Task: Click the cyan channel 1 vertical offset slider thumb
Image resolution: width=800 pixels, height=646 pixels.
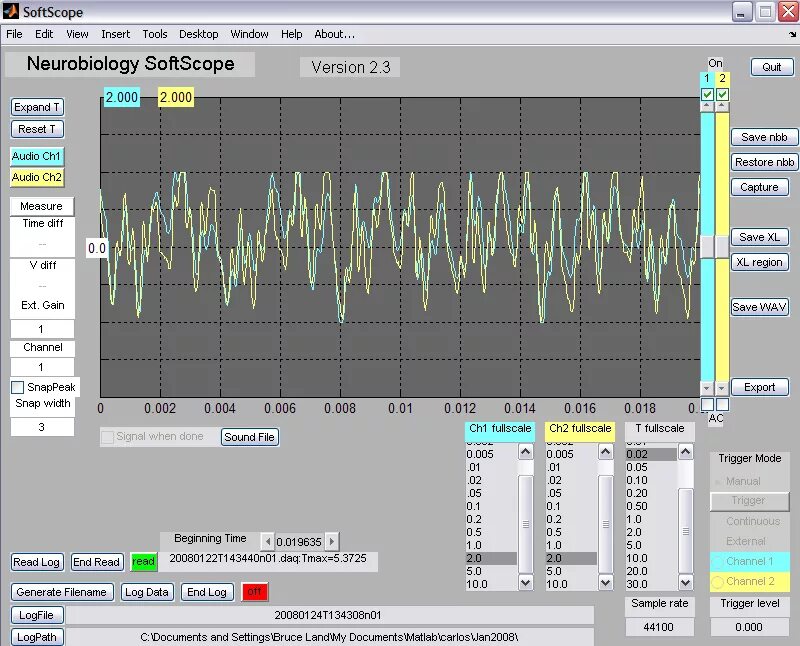Action: pyautogui.click(x=707, y=246)
